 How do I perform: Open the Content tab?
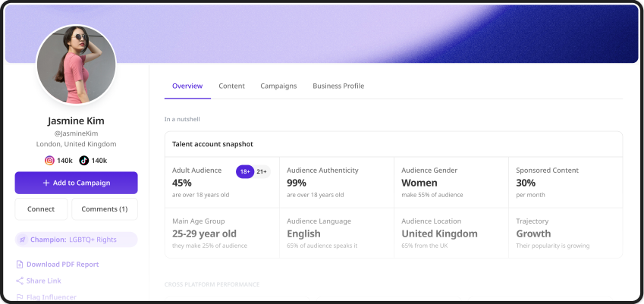tap(231, 86)
